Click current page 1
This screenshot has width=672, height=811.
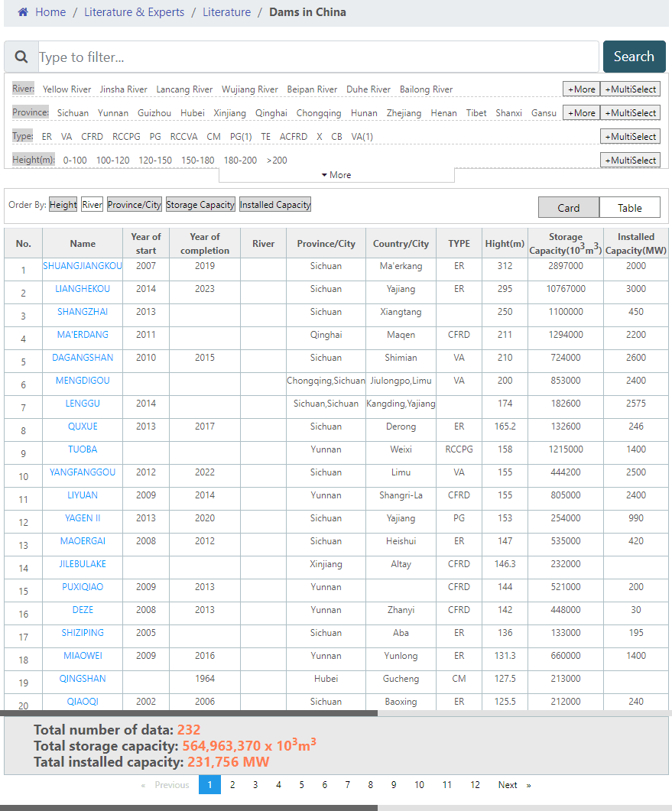[209, 784]
